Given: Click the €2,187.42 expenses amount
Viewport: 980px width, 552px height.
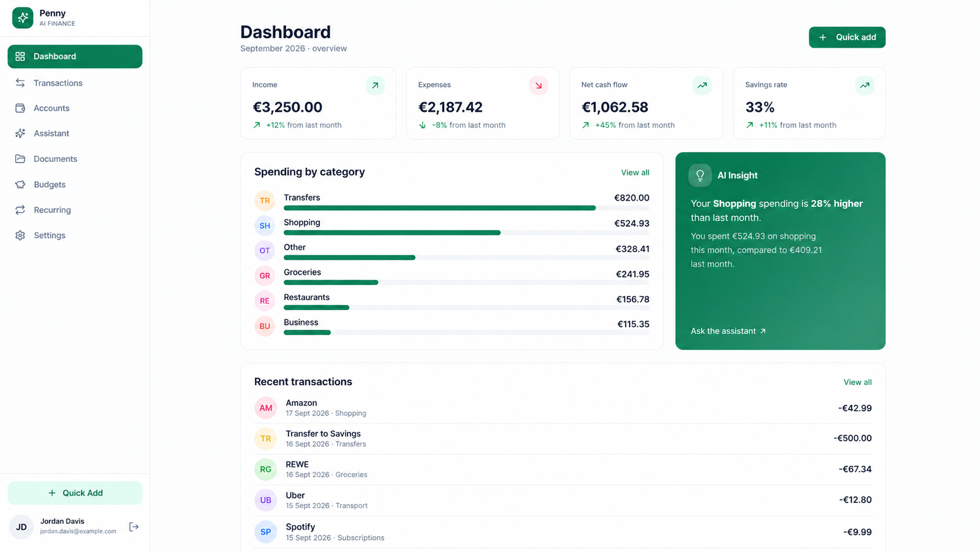Looking at the screenshot, I should [450, 107].
